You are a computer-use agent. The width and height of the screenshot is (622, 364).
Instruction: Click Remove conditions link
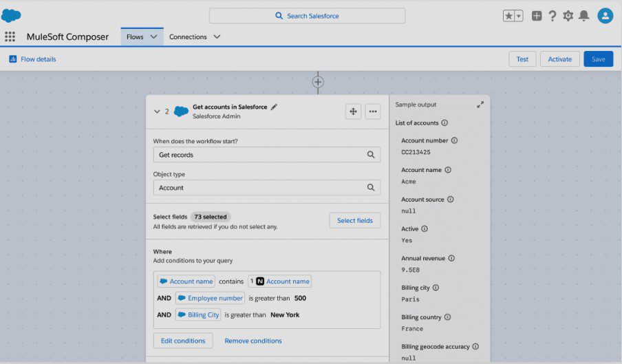tap(253, 341)
